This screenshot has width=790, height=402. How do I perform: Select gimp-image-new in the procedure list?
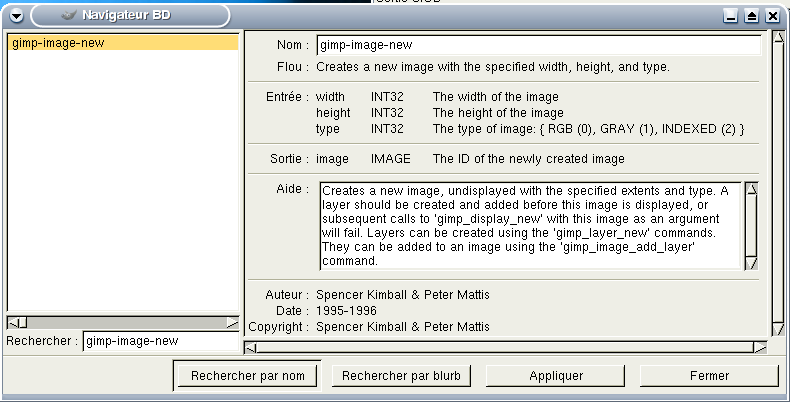pos(122,43)
